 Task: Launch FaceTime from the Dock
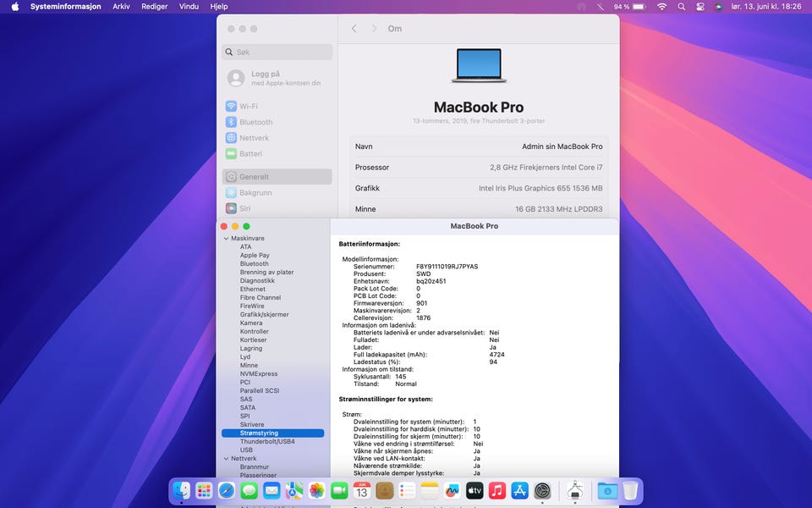[339, 490]
